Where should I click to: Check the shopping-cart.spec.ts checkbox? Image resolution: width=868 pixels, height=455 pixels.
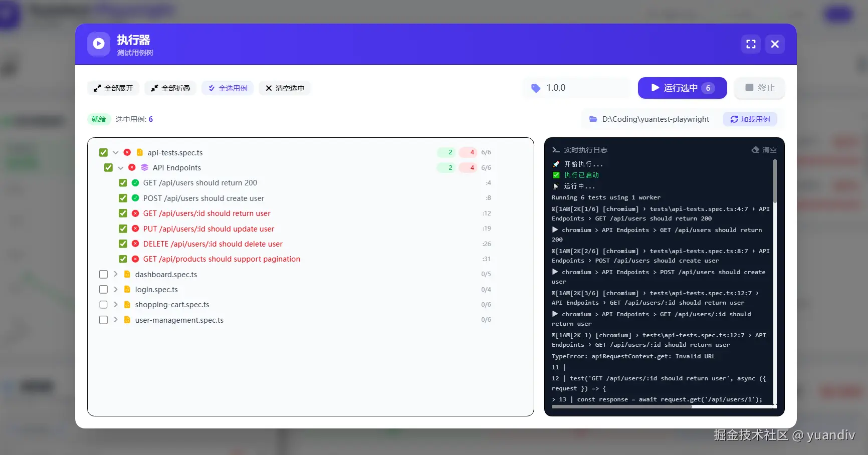pos(104,305)
